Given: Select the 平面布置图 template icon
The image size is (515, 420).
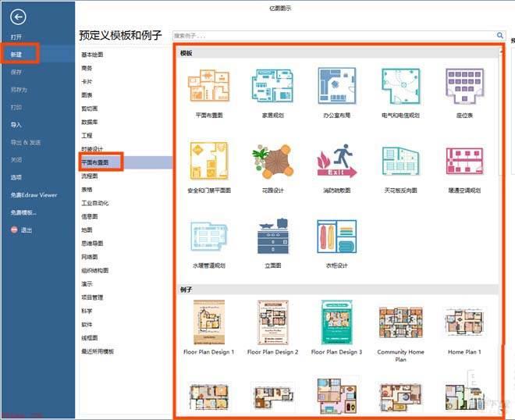Looking at the screenshot, I should point(209,85).
